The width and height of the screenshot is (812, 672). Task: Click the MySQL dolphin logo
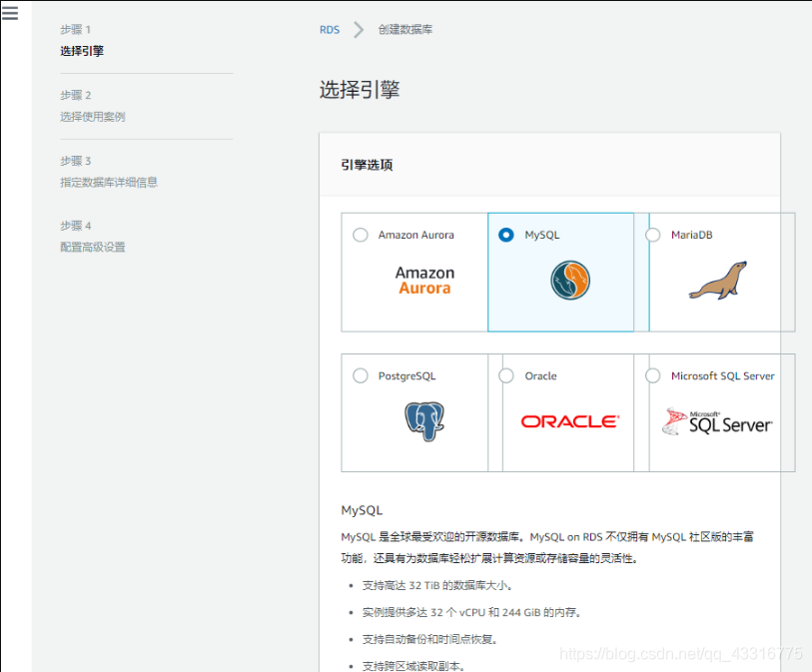(x=570, y=281)
